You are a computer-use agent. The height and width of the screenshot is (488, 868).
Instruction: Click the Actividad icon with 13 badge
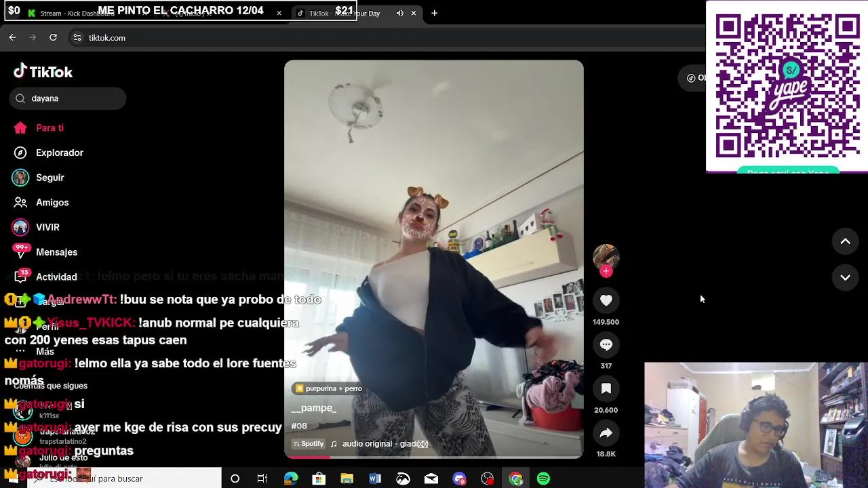coord(21,276)
